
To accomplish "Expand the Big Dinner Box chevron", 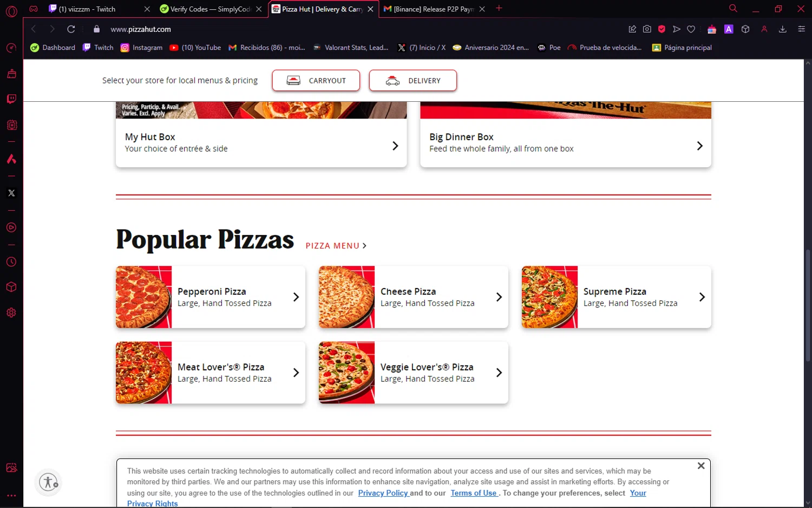I will tap(699, 146).
